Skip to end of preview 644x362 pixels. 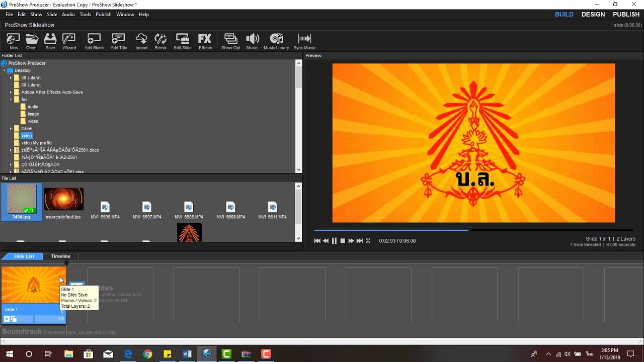point(360,241)
